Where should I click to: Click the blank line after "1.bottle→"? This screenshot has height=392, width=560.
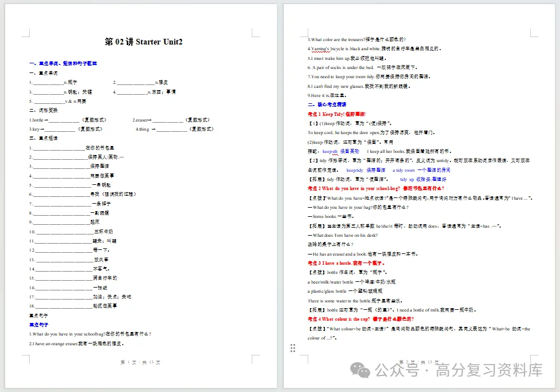(x=65, y=120)
